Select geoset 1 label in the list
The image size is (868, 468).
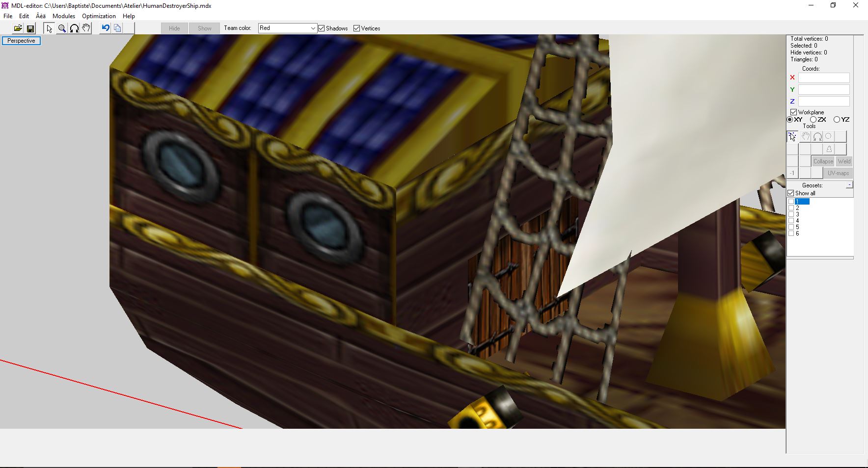(802, 202)
